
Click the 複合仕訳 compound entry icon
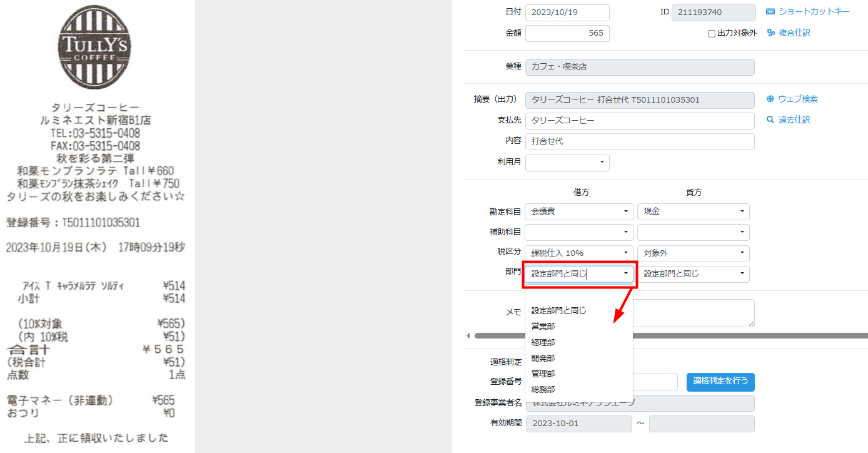770,33
